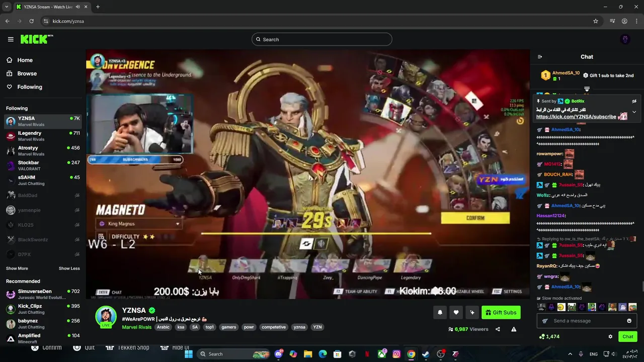Screen dimensions: 644x362
Task: Open the emoji picker in chat
Action: click(x=629, y=321)
